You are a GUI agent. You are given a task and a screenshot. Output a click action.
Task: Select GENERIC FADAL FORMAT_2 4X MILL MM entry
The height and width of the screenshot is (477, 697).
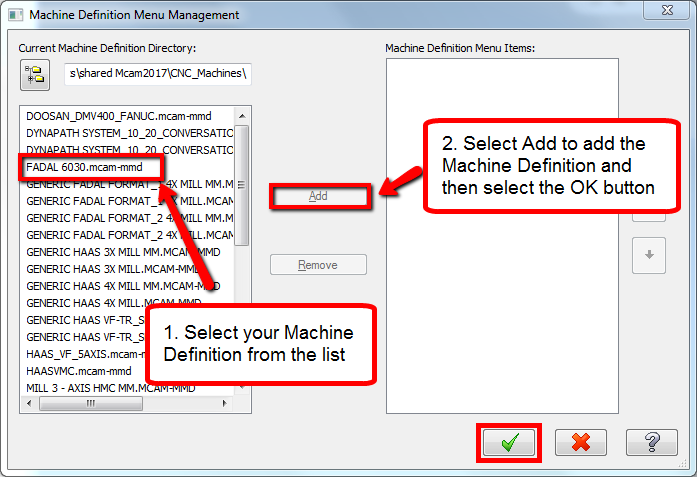(130, 218)
